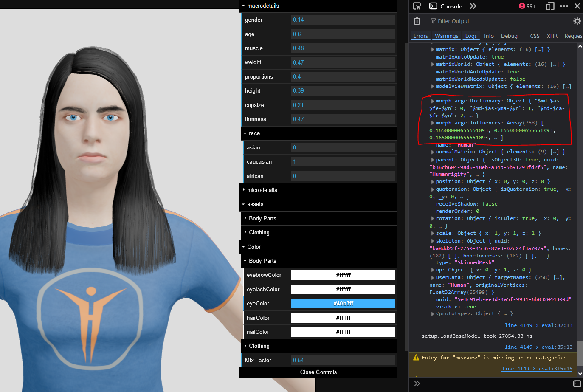This screenshot has width=583, height=392.
Task: Clear console output with trash icon
Action: pos(417,21)
